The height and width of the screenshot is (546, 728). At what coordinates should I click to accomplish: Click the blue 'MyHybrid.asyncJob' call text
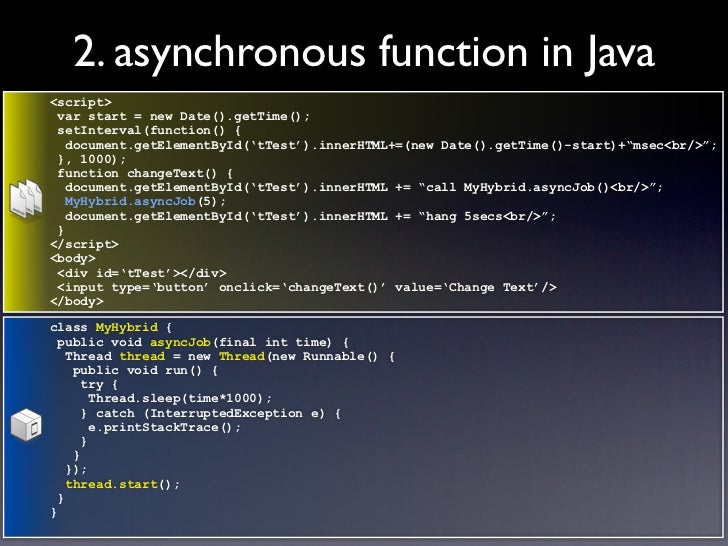pos(130,202)
